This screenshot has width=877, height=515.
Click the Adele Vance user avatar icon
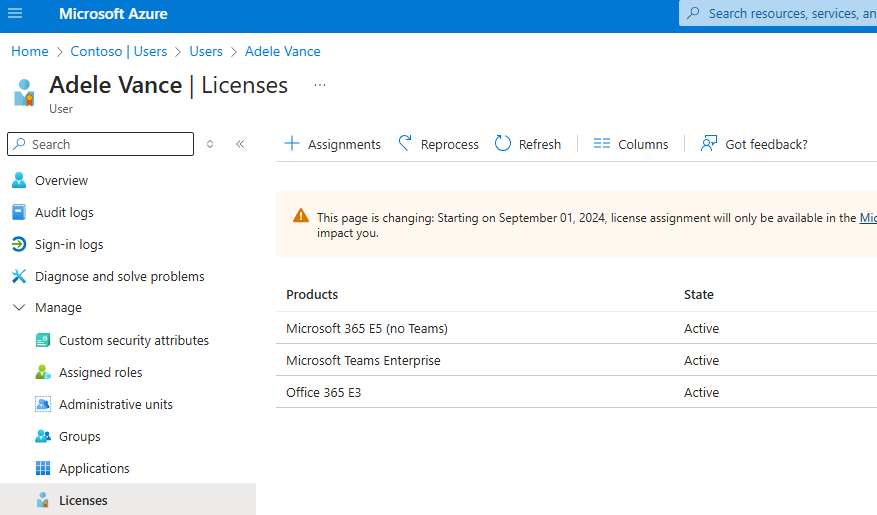(24, 92)
